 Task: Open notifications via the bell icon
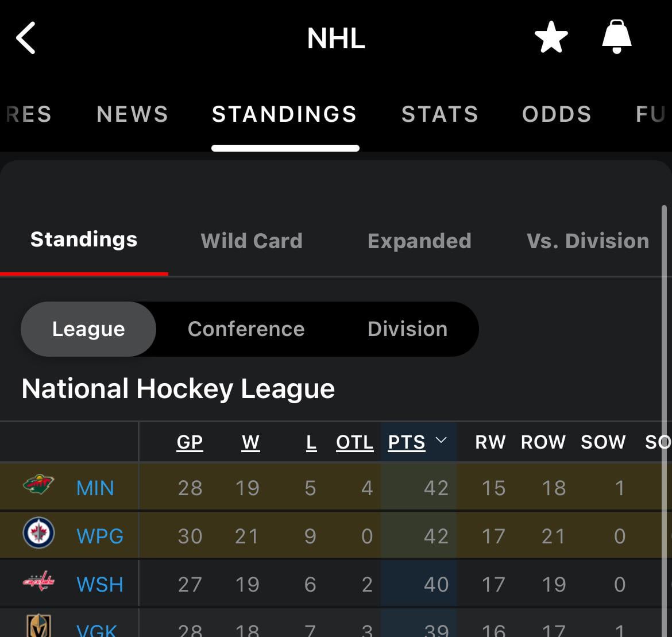click(x=616, y=37)
